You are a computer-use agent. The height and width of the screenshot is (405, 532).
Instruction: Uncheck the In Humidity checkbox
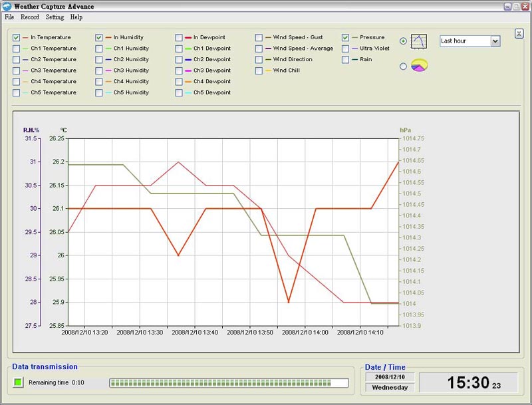click(98, 37)
